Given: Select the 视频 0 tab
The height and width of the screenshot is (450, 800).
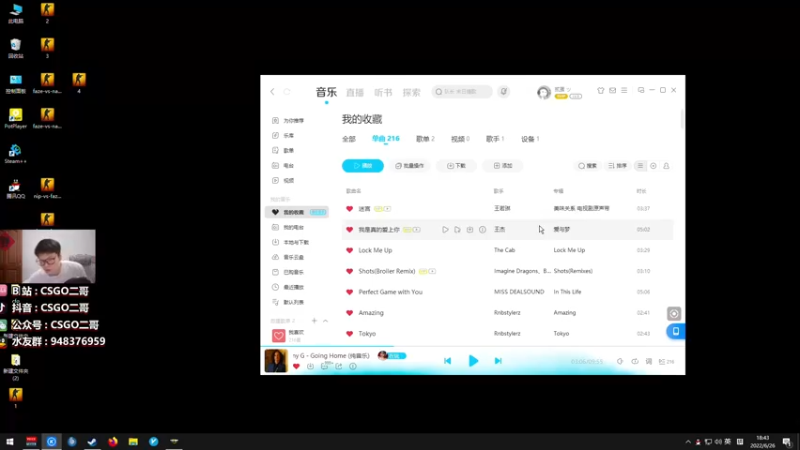Looking at the screenshot, I should tap(460, 139).
